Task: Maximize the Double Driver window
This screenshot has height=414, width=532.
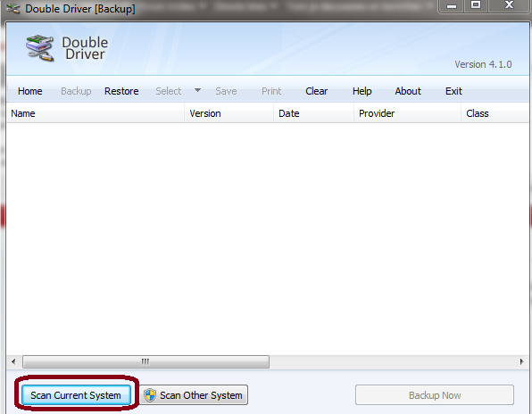Action: [476, 5]
